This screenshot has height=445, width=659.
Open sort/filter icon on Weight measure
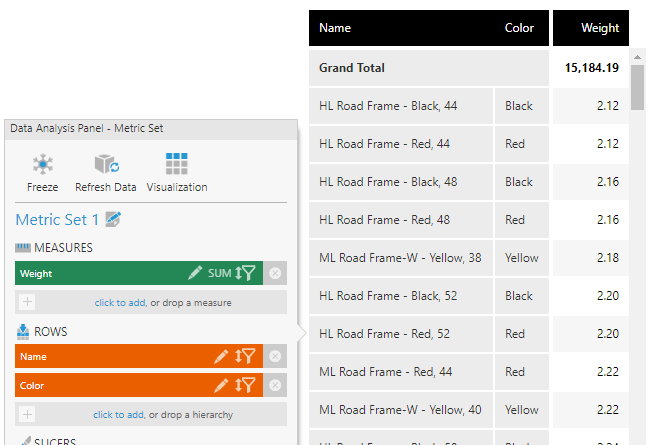246,273
